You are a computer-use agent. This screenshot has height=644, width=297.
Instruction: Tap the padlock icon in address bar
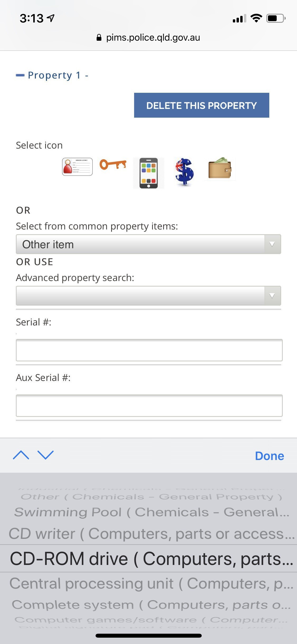tap(99, 38)
